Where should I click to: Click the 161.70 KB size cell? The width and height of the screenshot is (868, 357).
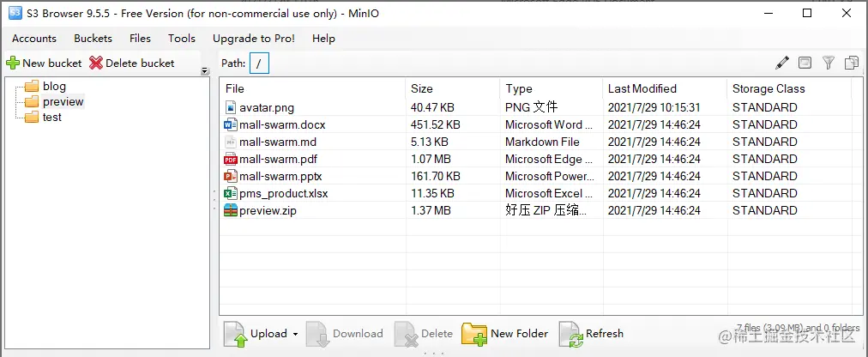coord(436,176)
